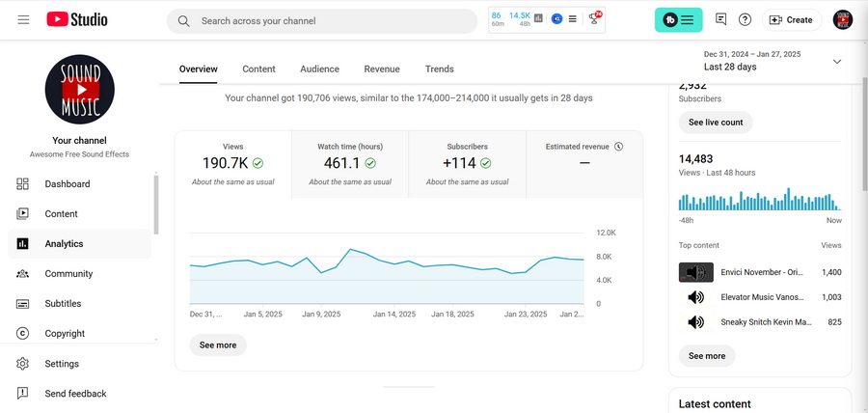Open the hamburger navigation menu
The image size is (868, 413).
[23, 19]
